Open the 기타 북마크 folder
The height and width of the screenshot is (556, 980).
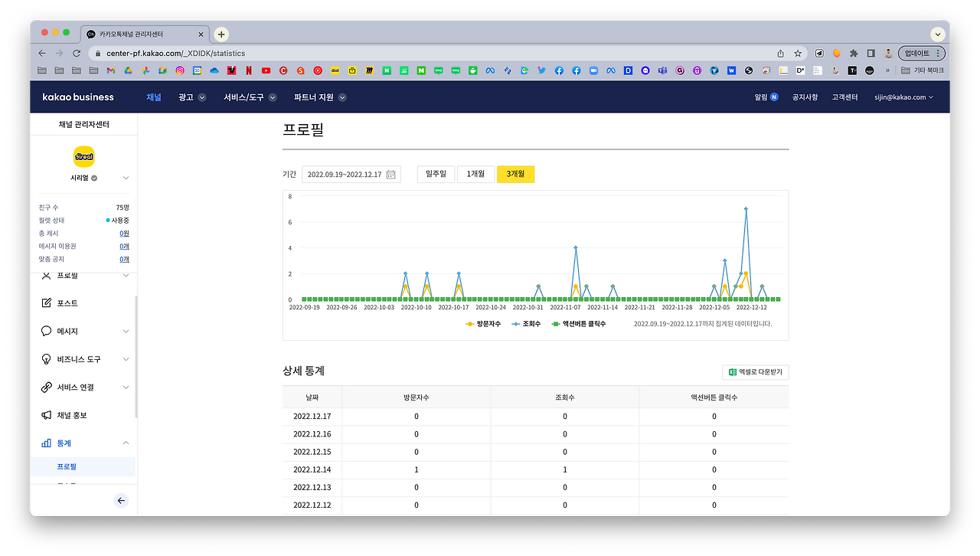pyautogui.click(x=923, y=70)
